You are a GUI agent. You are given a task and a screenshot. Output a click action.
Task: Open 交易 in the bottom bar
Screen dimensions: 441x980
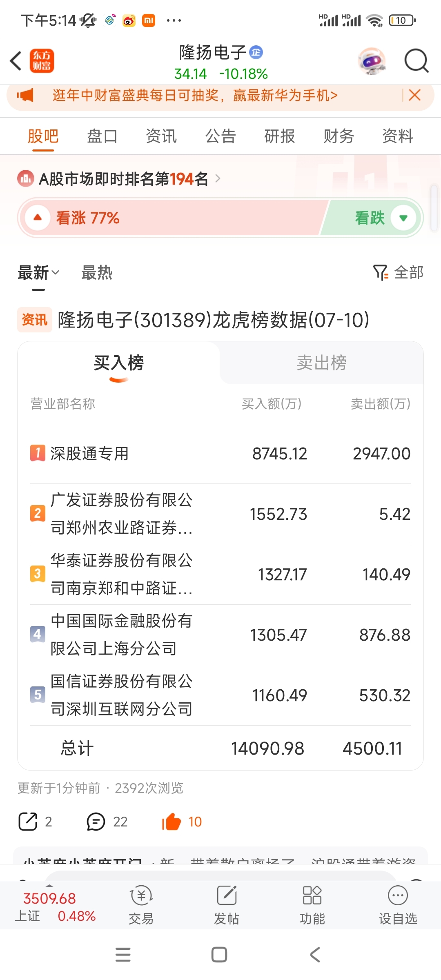[141, 905]
